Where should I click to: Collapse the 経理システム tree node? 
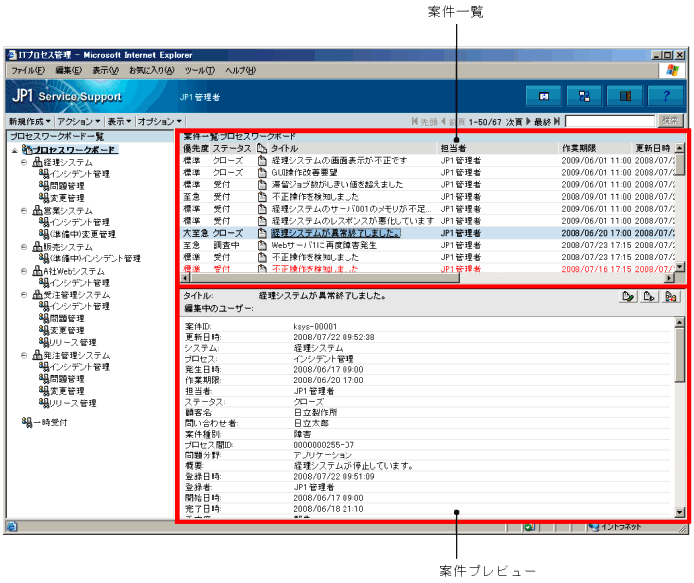[24, 162]
